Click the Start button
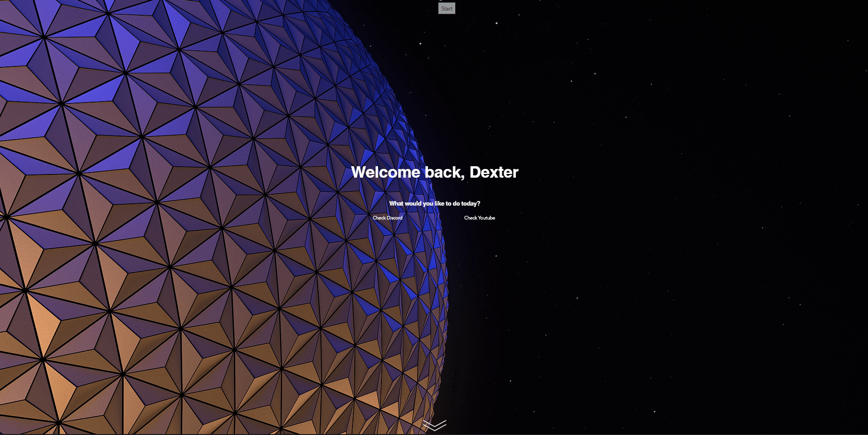The image size is (868, 435). tap(446, 8)
